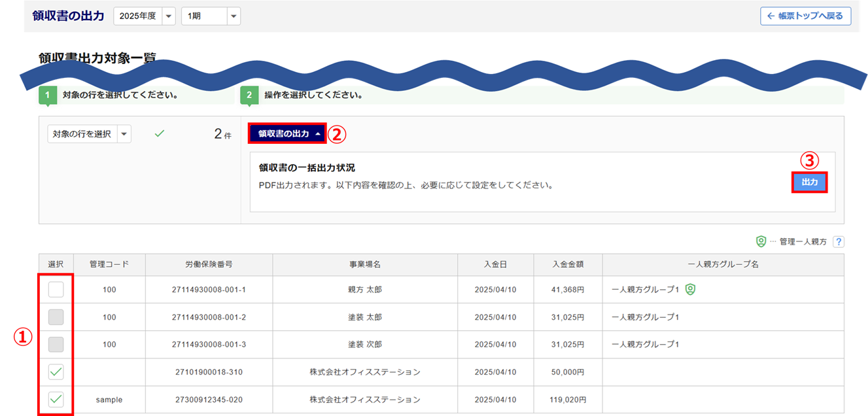Click shield icon beside 一人親方グループ1
The height and width of the screenshot is (416, 868).
pyautogui.click(x=690, y=289)
